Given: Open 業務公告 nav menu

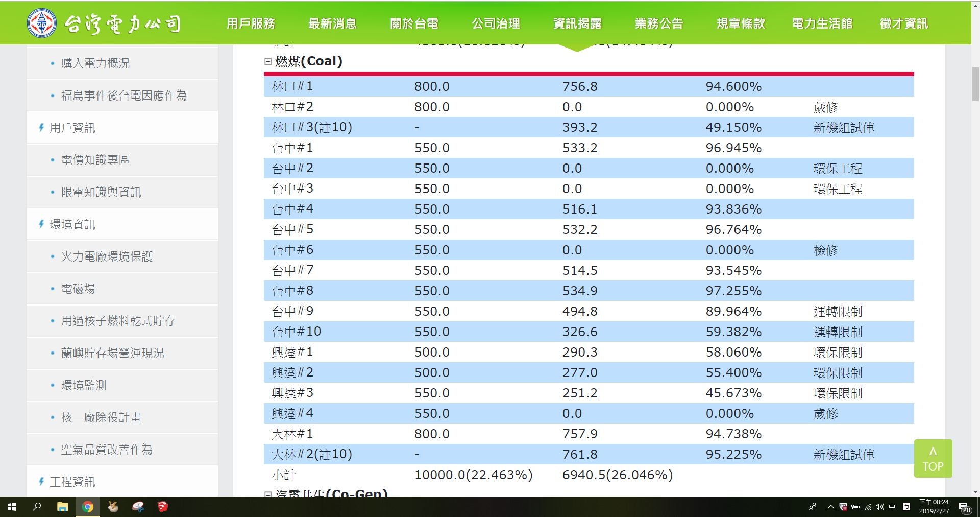Looking at the screenshot, I should point(659,24).
